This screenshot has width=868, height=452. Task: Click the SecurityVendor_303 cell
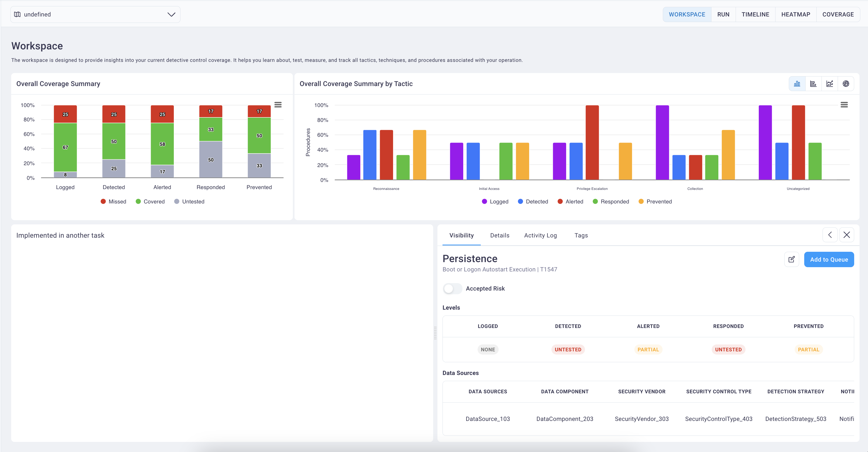pyautogui.click(x=642, y=419)
